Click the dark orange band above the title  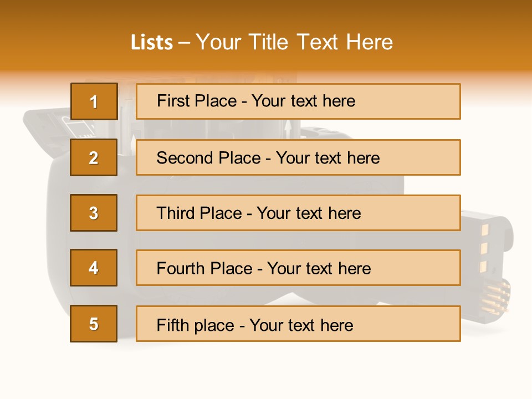point(266,12)
